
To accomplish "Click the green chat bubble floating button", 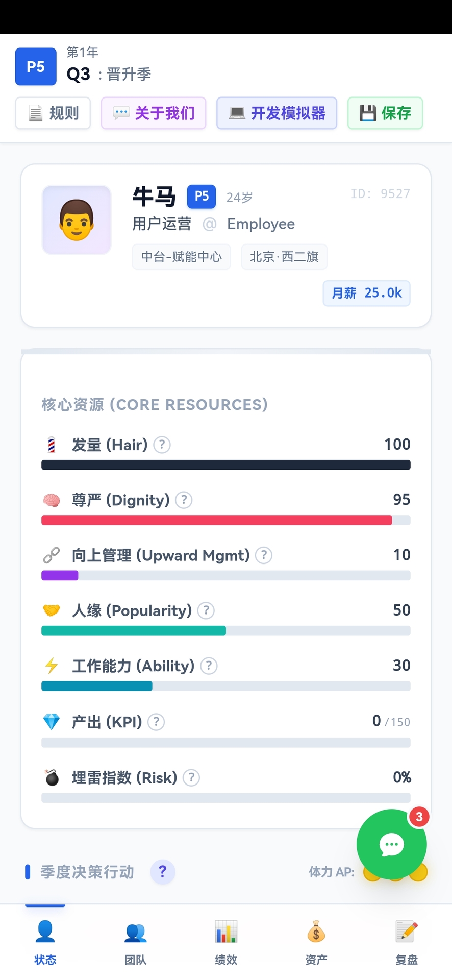I will [391, 844].
